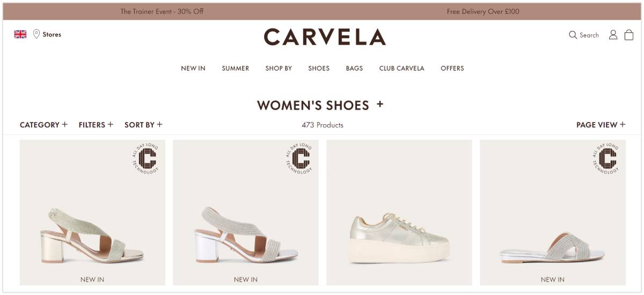This screenshot has height=295, width=644.
Task: Click the Stores link
Action: click(52, 34)
